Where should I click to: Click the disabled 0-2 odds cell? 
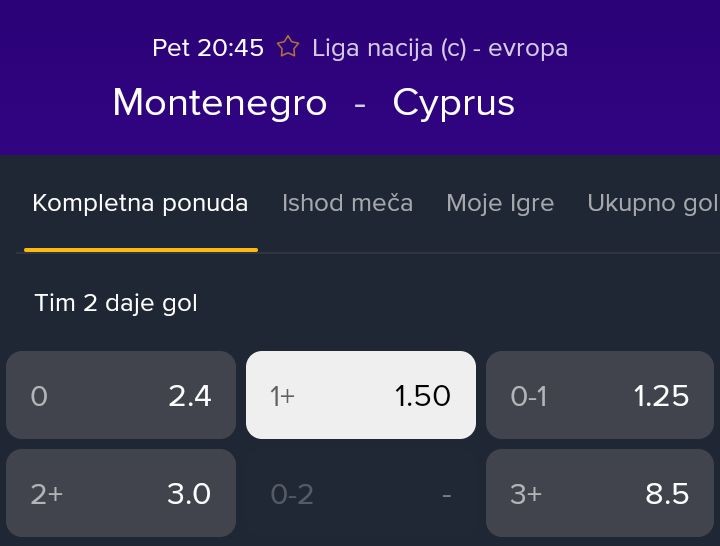[x=361, y=493]
